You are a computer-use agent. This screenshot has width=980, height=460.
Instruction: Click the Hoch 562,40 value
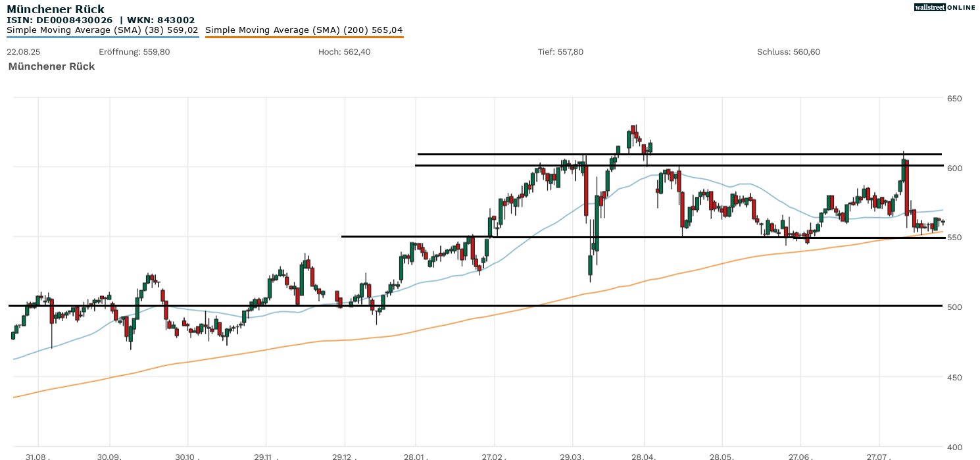344,52
